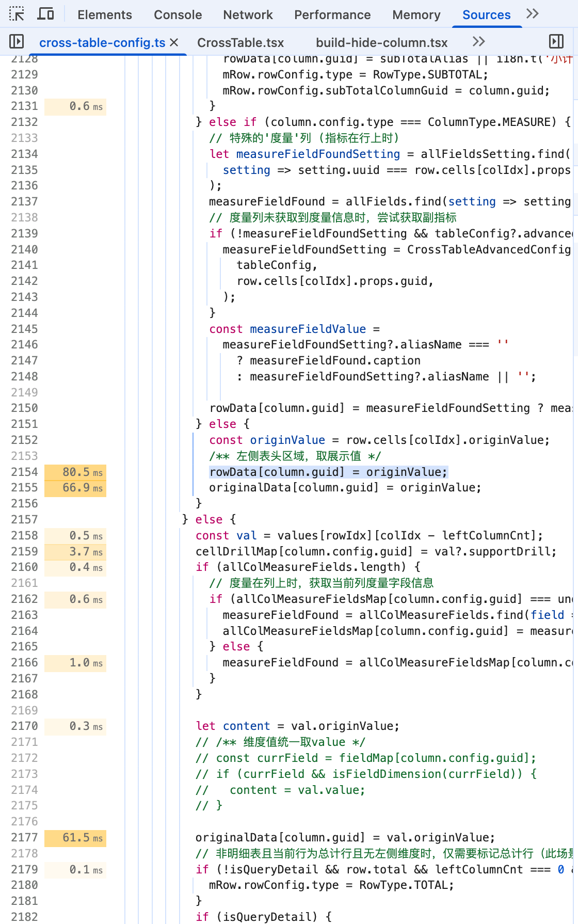Select the Performance tab
Image resolution: width=578 pixels, height=924 pixels.
(333, 15)
